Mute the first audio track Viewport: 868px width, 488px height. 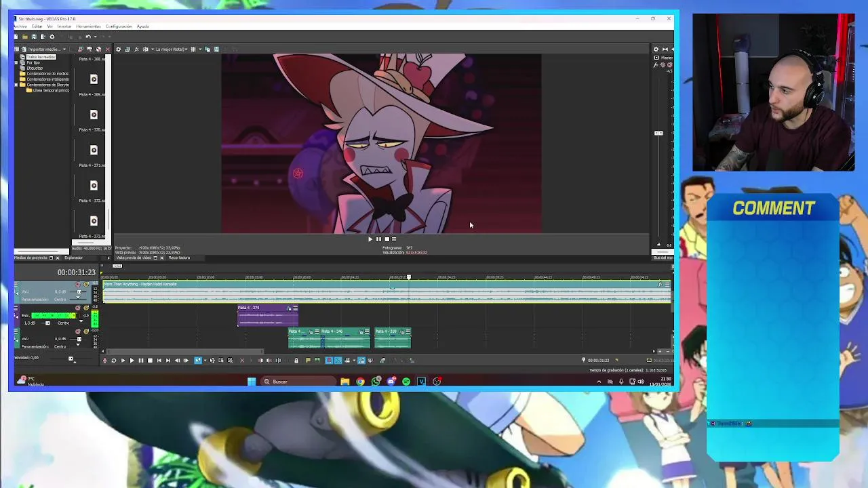(x=78, y=284)
